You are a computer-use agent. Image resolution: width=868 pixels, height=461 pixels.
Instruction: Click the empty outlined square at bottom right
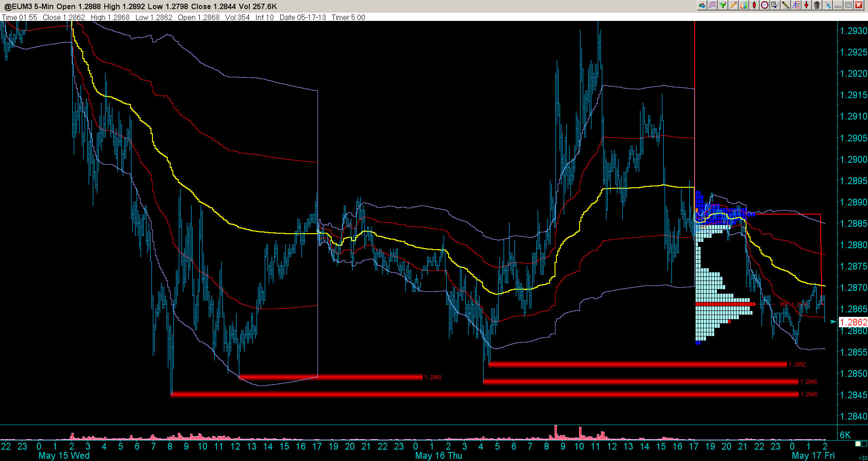pos(864,444)
